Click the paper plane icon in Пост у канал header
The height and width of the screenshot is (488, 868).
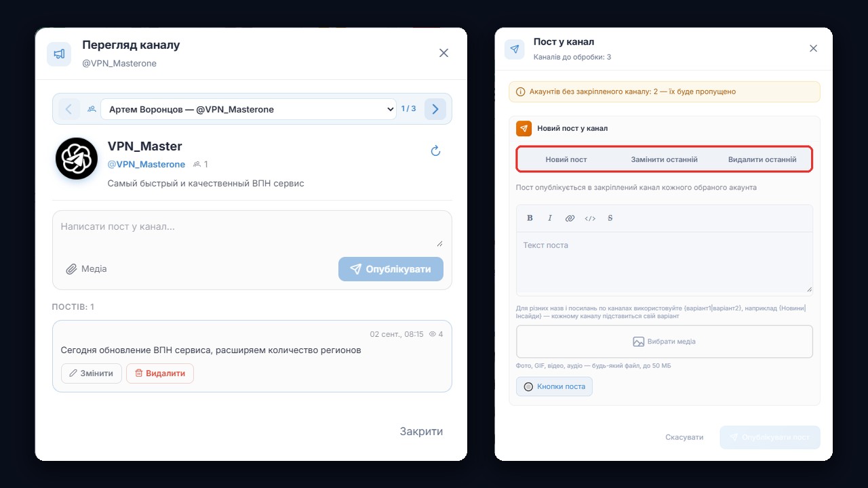(515, 49)
